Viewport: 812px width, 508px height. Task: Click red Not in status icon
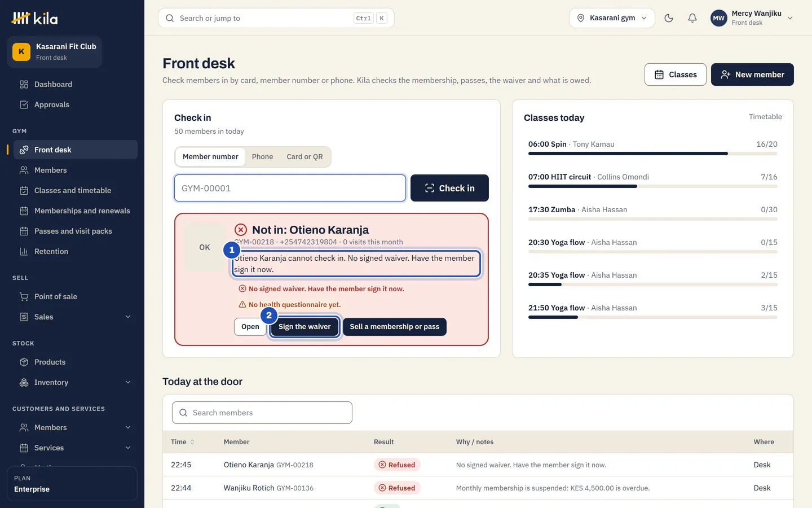click(x=241, y=230)
